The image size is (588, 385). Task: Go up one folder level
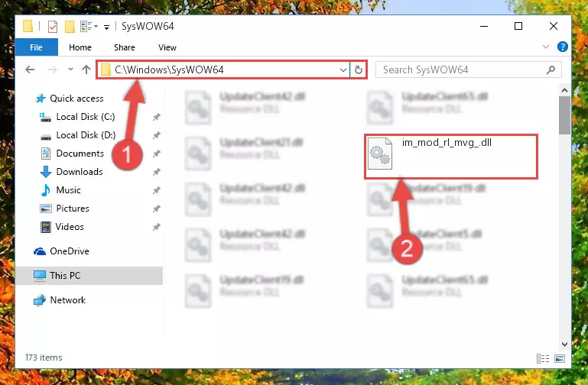86,70
